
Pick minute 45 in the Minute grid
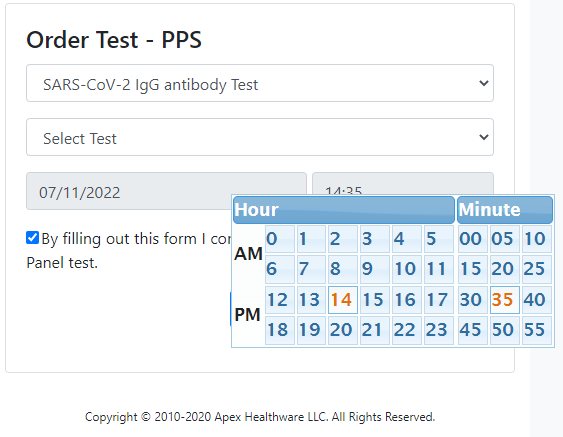[472, 330]
